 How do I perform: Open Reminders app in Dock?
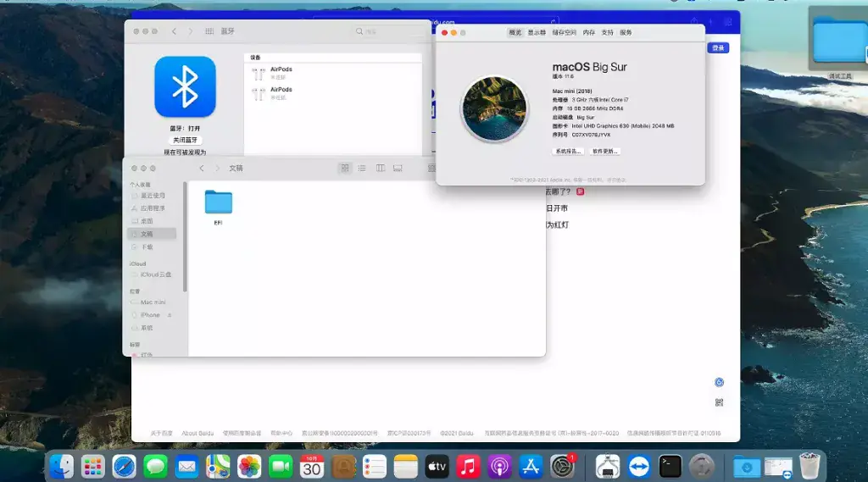pyautogui.click(x=374, y=467)
